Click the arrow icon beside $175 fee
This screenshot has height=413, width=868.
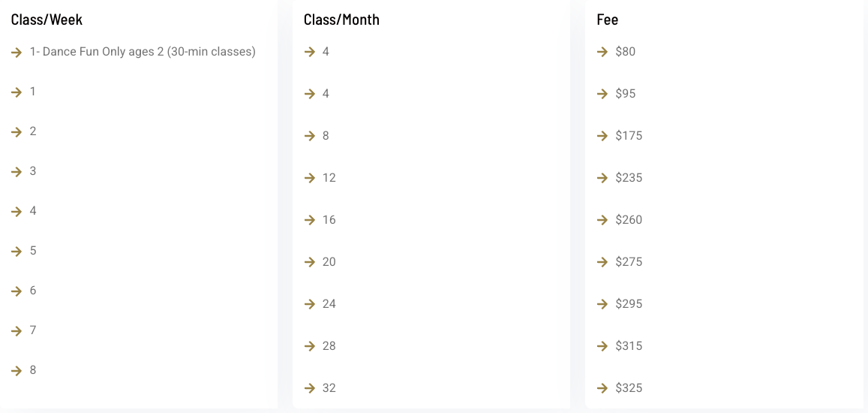[x=602, y=136]
